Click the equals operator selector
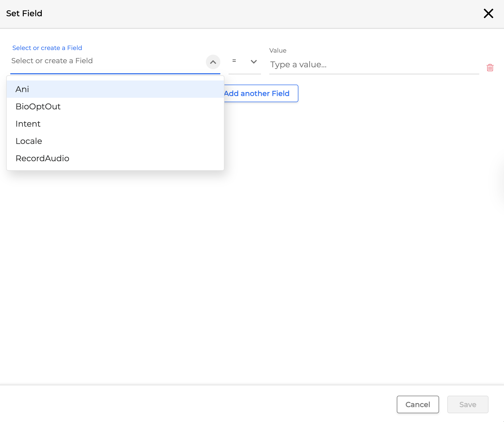The width and height of the screenshot is (504, 422). coord(234,61)
